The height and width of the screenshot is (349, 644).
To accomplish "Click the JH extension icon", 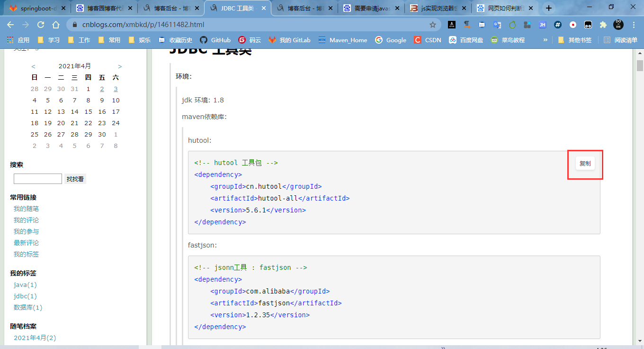I will 543,25.
